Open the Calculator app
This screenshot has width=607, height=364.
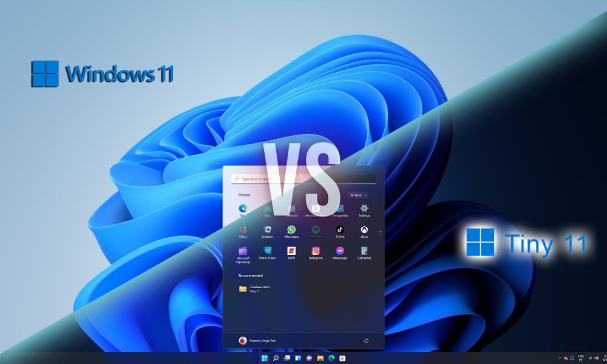point(364,251)
